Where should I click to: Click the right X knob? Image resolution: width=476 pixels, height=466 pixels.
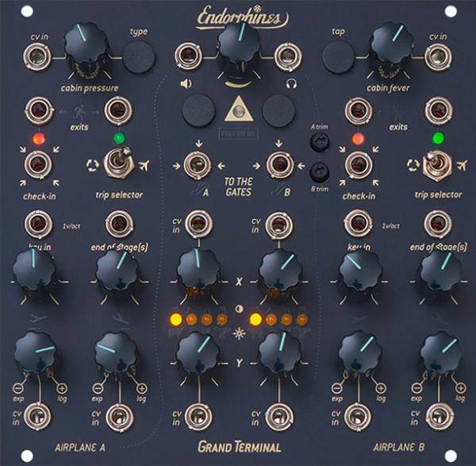281,270
